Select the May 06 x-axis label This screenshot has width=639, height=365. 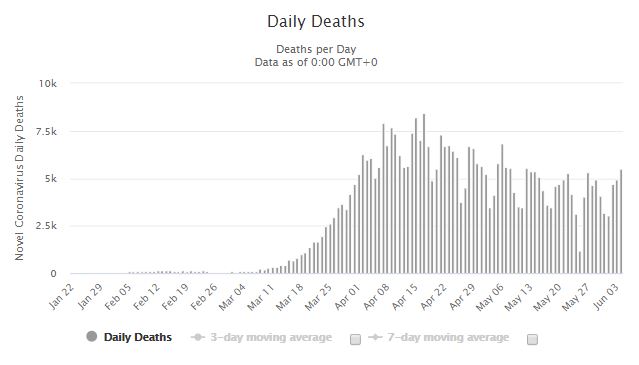pyautogui.click(x=490, y=297)
